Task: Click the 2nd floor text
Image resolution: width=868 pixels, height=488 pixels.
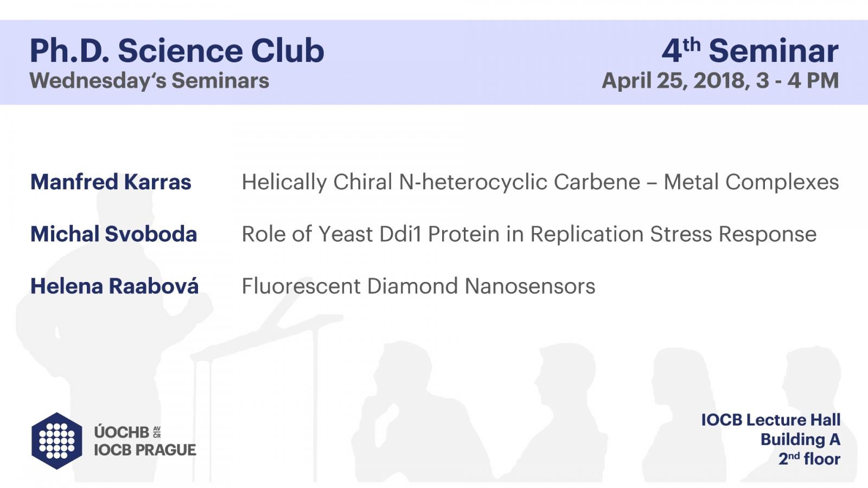Action: click(x=809, y=459)
